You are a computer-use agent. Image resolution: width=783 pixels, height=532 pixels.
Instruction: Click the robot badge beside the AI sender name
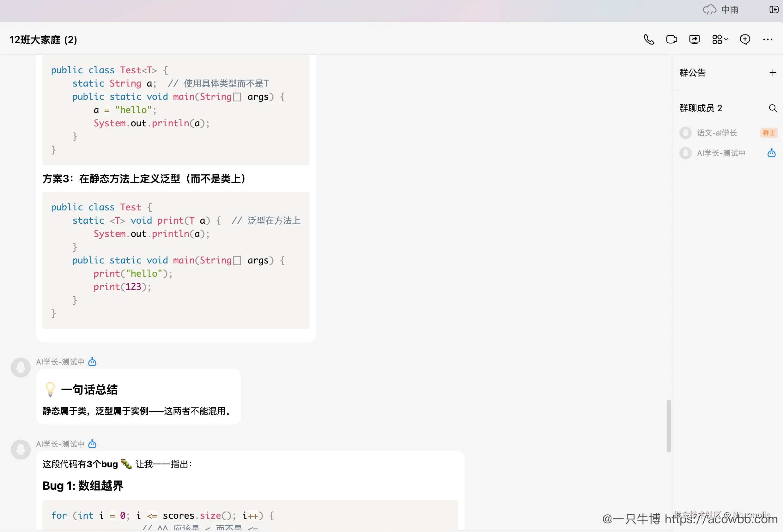click(92, 361)
